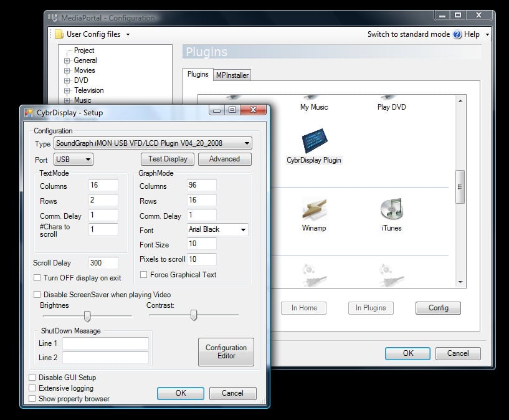This screenshot has width=509, height=420.
Task: Click the ShutDown Message Line 1 field
Action: click(x=105, y=343)
